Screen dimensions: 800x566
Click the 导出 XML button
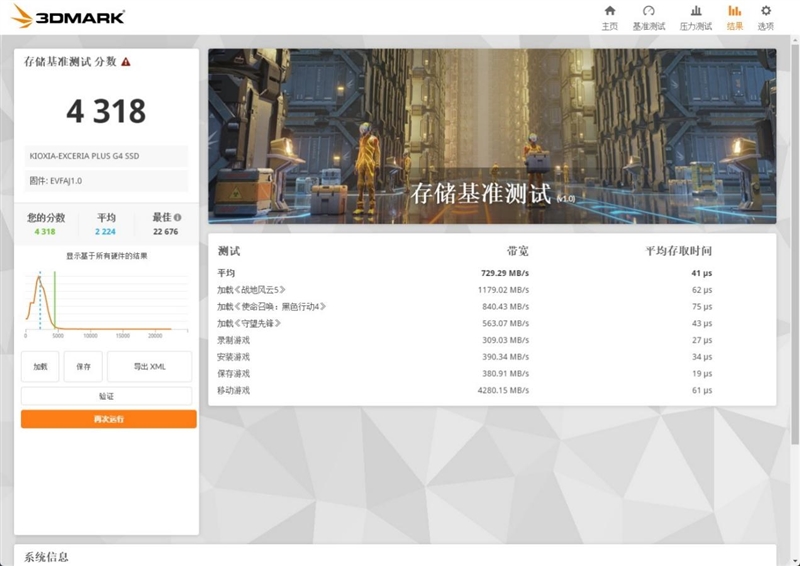tap(149, 366)
